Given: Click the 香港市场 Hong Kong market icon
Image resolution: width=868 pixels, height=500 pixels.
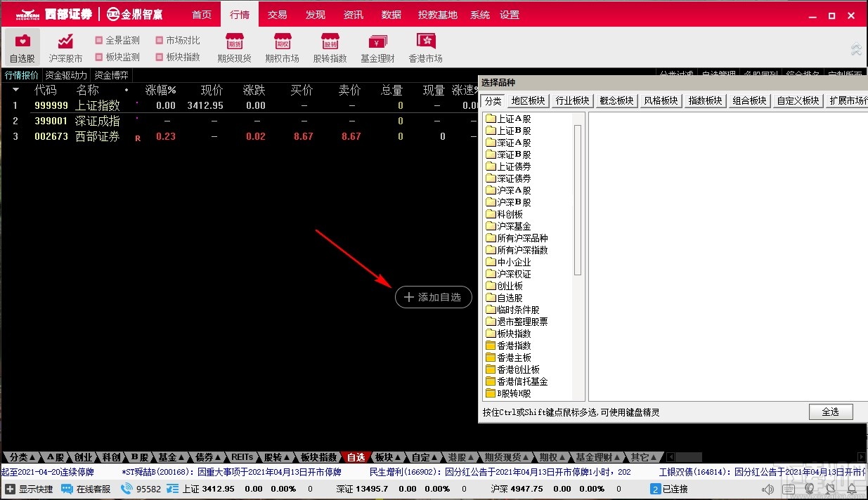Looking at the screenshot, I should 425,47.
